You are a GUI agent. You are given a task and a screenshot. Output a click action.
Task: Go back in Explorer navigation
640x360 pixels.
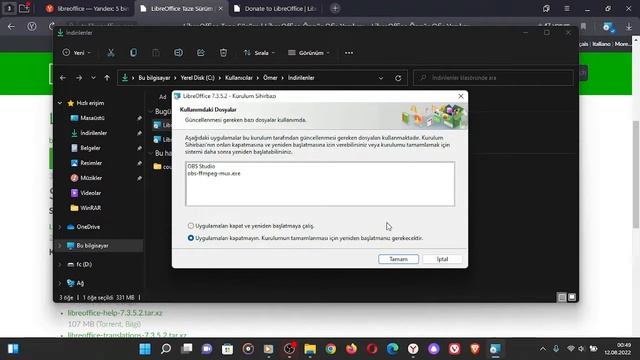click(x=63, y=78)
